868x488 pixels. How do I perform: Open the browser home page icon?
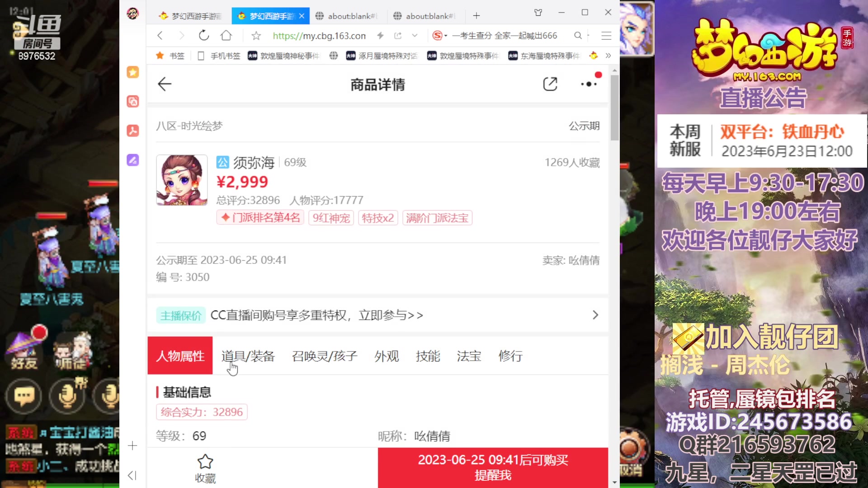pos(226,35)
